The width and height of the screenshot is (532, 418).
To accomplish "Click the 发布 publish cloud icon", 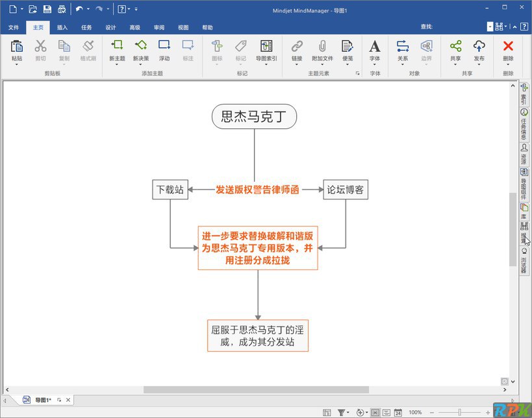I will 479,46.
